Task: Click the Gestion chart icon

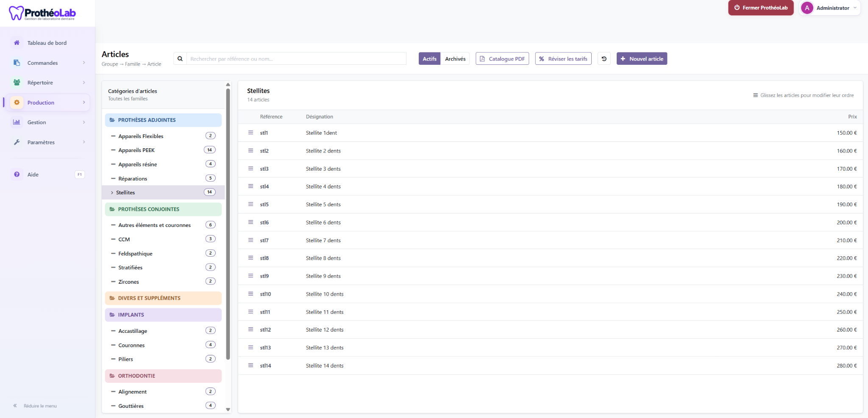Action: (x=17, y=122)
